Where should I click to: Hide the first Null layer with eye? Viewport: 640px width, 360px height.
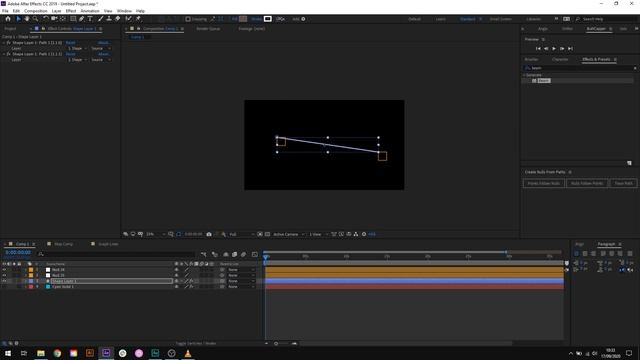[4, 270]
